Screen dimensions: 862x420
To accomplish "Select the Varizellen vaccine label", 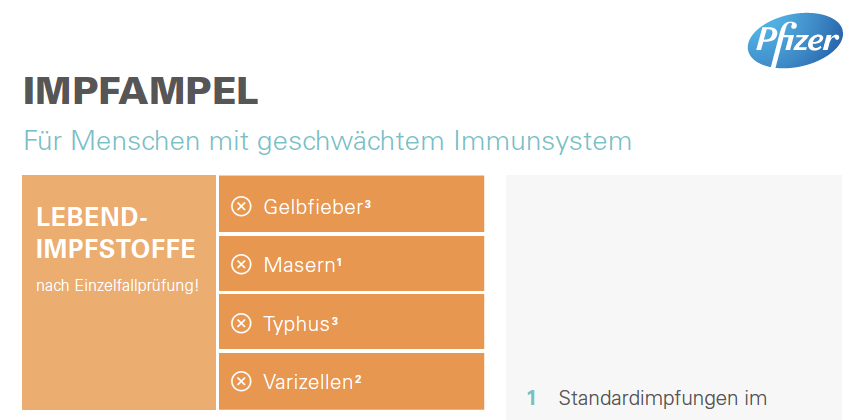I will (308, 382).
